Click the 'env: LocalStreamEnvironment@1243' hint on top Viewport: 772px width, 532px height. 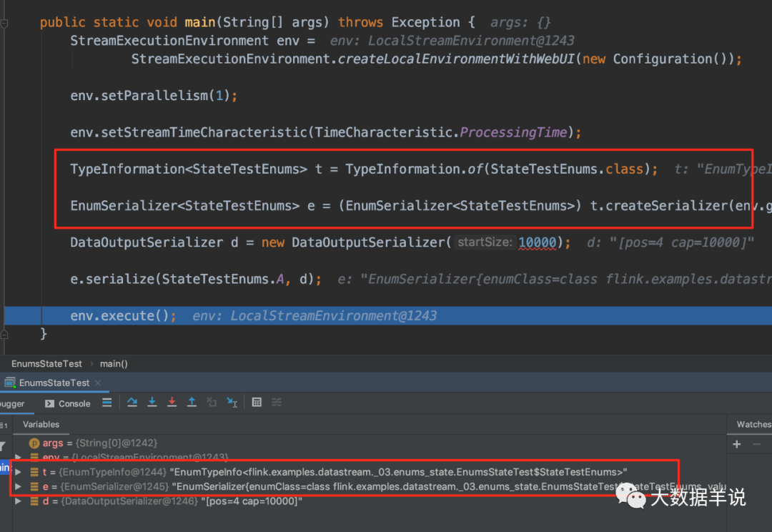452,40
